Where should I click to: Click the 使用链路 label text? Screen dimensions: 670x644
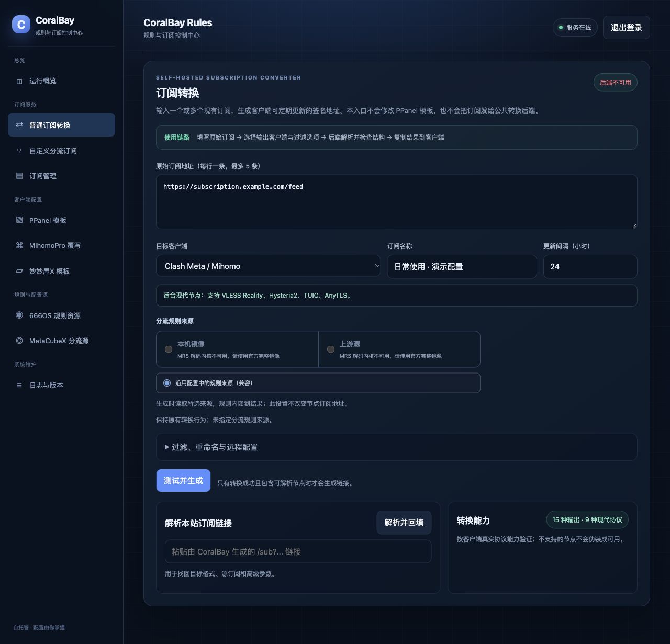point(177,138)
